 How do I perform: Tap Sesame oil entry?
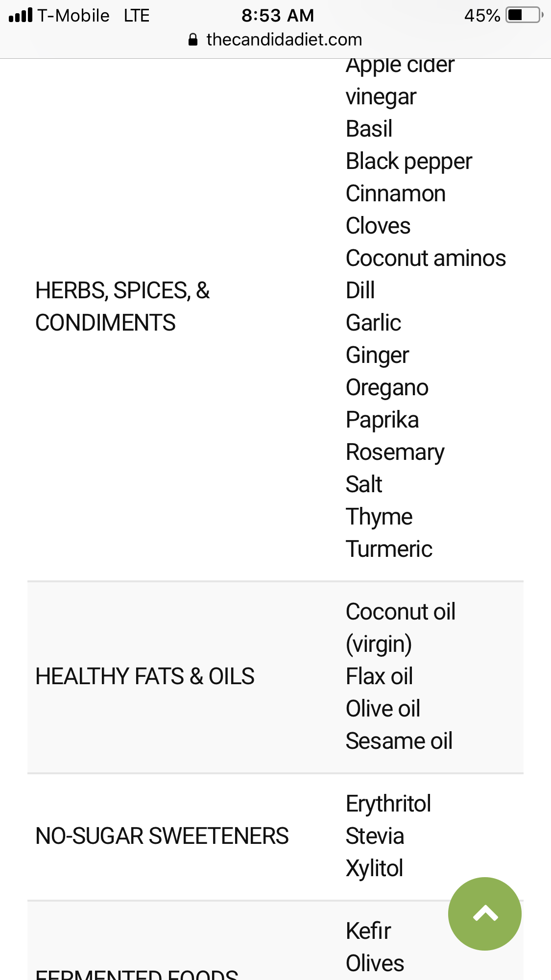(399, 741)
